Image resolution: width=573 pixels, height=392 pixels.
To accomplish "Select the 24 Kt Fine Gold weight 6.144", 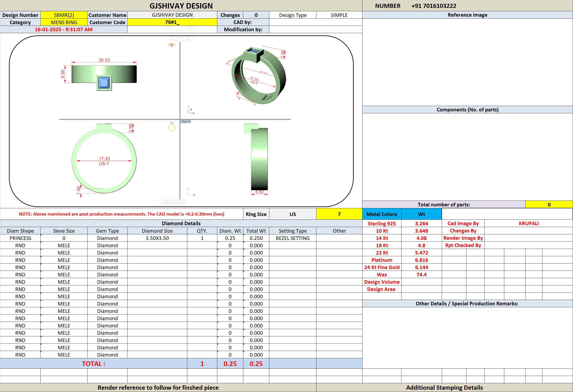I will pos(422,267).
